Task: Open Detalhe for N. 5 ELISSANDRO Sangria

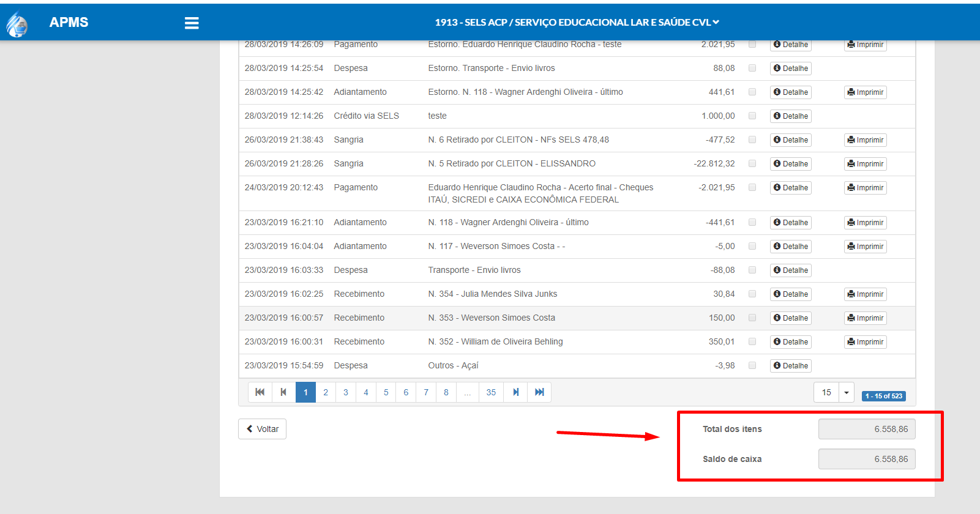Action: (x=791, y=164)
